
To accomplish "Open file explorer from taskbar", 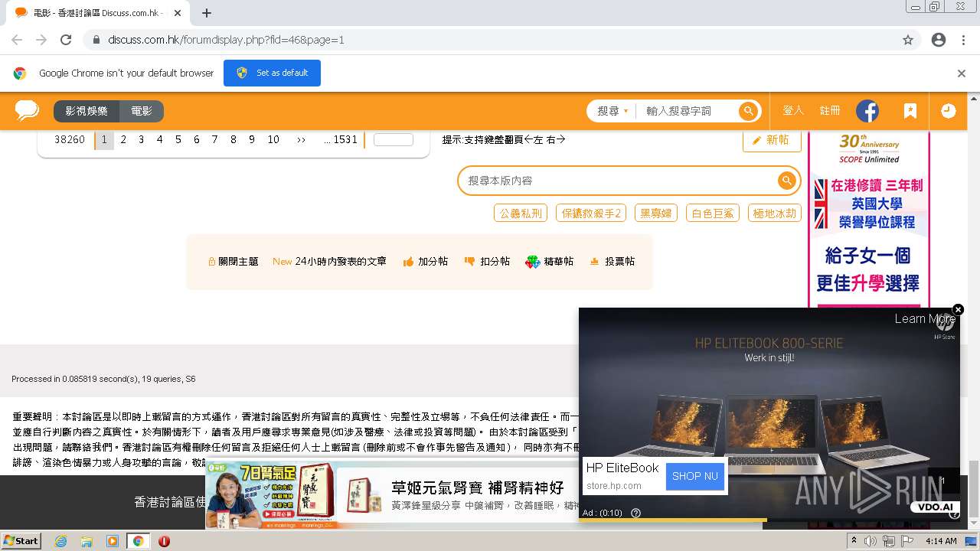I will [87, 541].
